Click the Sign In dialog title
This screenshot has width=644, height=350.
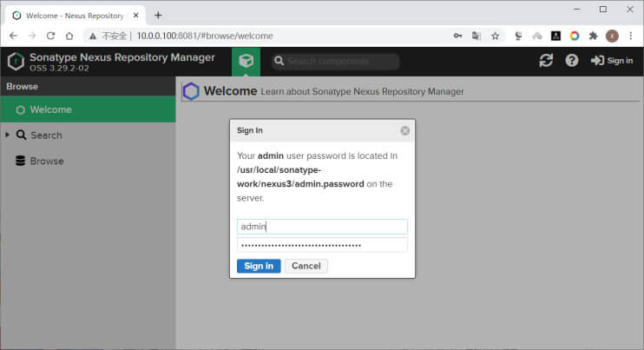coord(250,130)
